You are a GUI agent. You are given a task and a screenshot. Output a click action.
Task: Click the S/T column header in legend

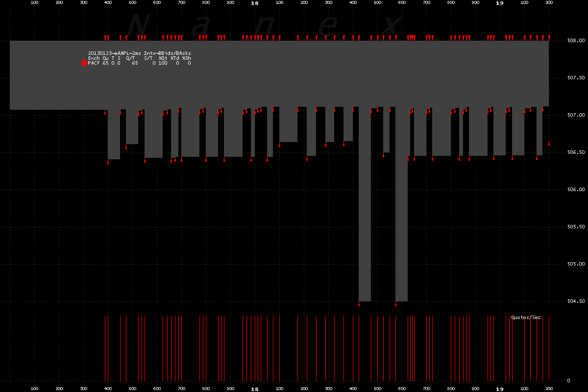148,58
